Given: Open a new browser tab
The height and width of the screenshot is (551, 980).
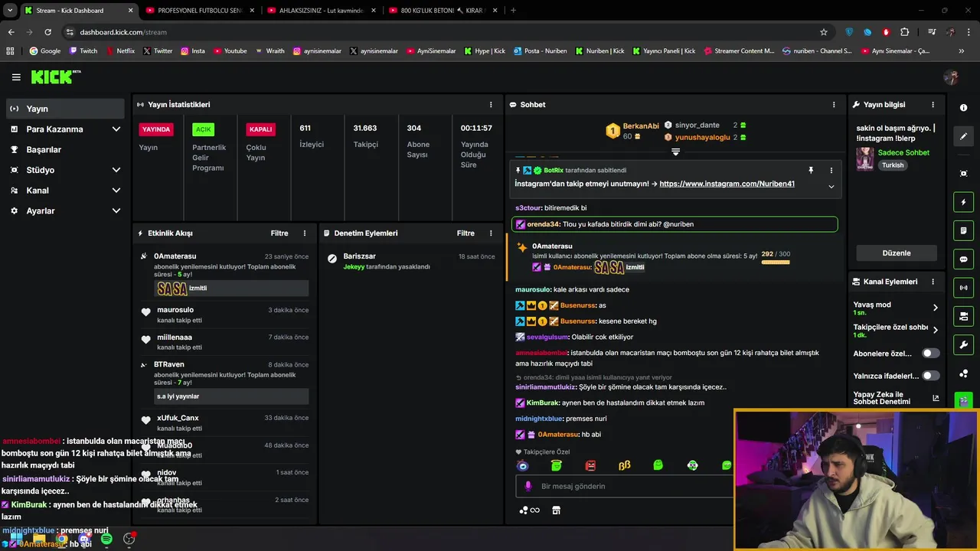Looking at the screenshot, I should 513,11.
